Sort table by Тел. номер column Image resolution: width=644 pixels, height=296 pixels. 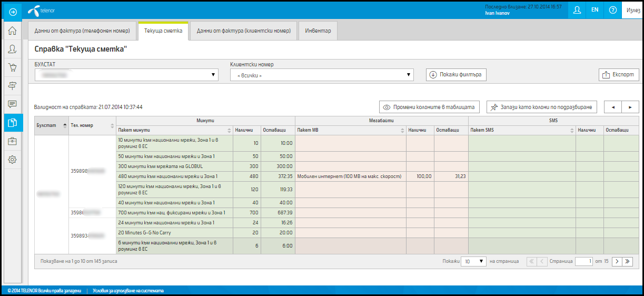93,125
